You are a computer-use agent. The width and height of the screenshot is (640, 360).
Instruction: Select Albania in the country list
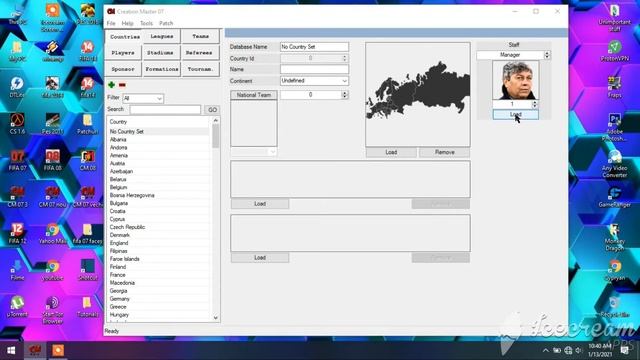[x=118, y=140]
